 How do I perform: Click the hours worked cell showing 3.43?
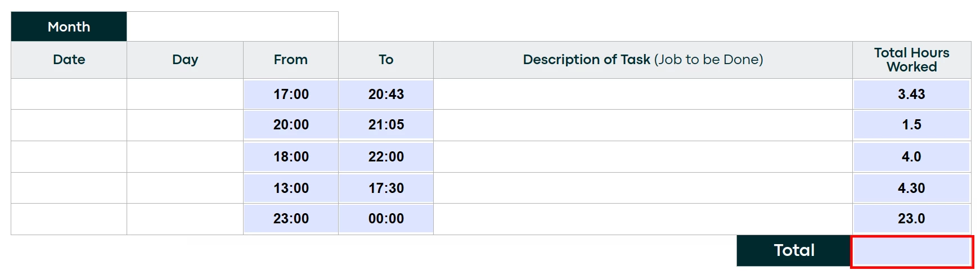(911, 94)
